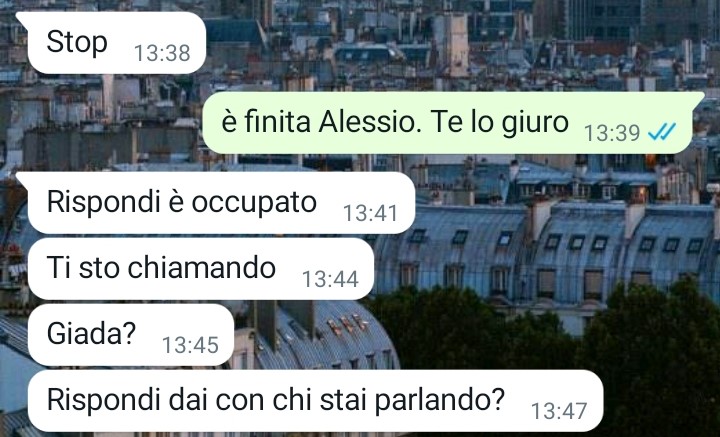Tap the blue double-check read receipt

662,133
